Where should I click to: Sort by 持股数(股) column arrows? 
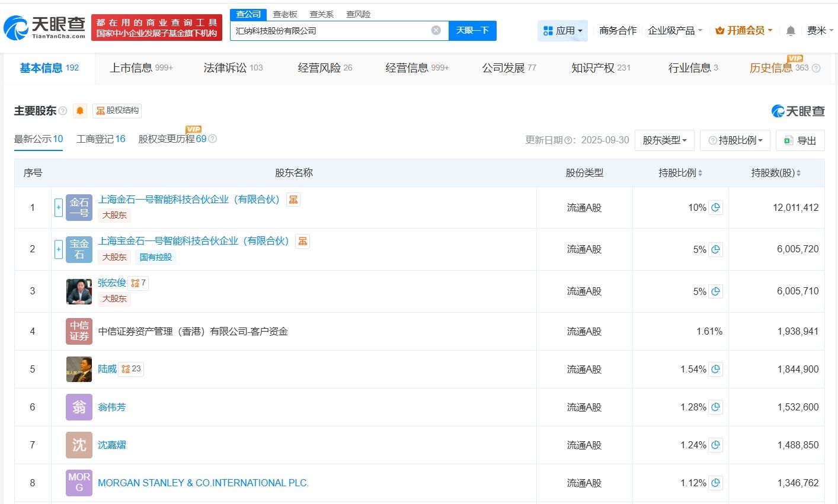point(798,173)
